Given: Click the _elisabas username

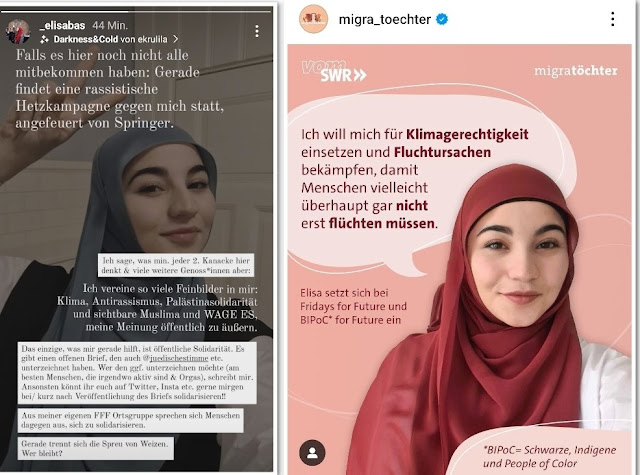Looking at the screenshot, I should [62, 26].
